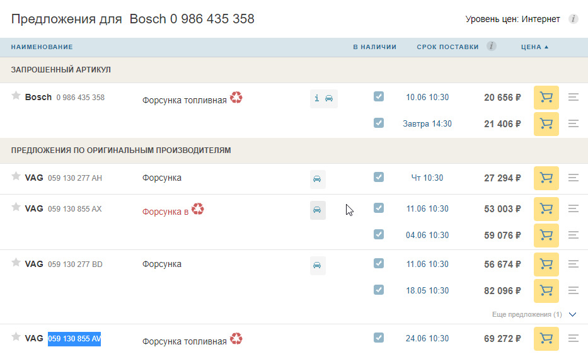Open the red "Форсунка в" link
The height and width of the screenshot is (364, 588).
click(165, 212)
